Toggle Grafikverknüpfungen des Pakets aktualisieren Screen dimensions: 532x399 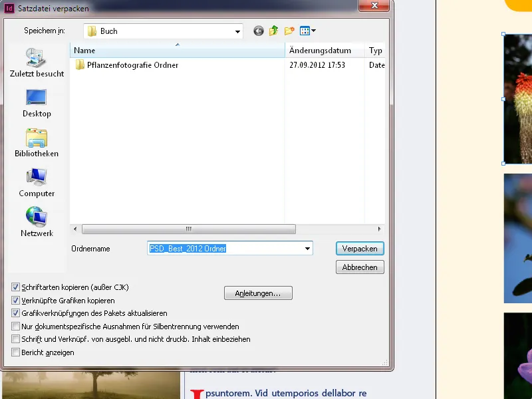pos(15,313)
